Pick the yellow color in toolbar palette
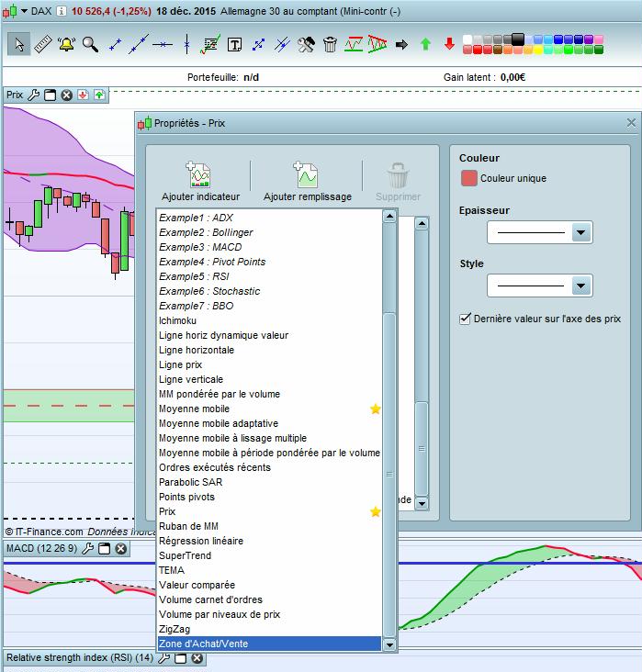Screen dimensions: 642x672 [538, 50]
